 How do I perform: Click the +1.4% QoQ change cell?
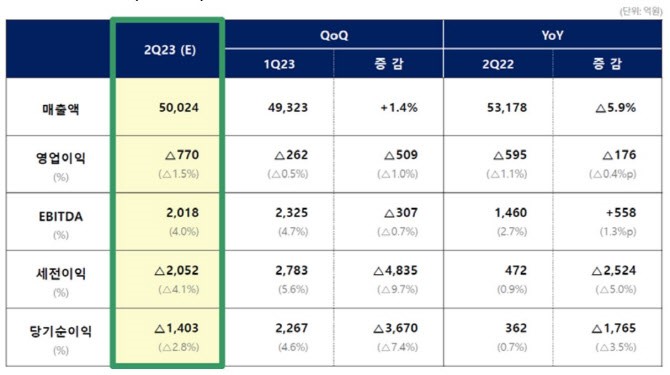[399, 107]
